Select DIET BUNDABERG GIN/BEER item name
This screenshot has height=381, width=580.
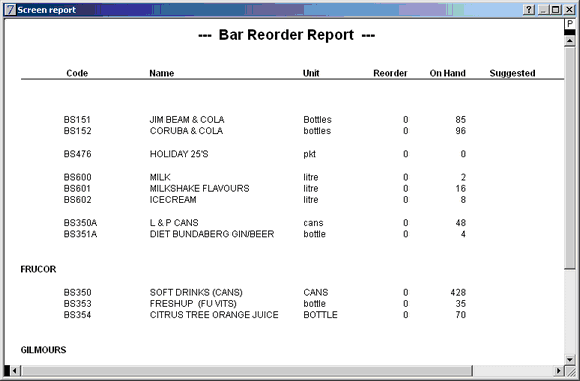[x=212, y=234]
